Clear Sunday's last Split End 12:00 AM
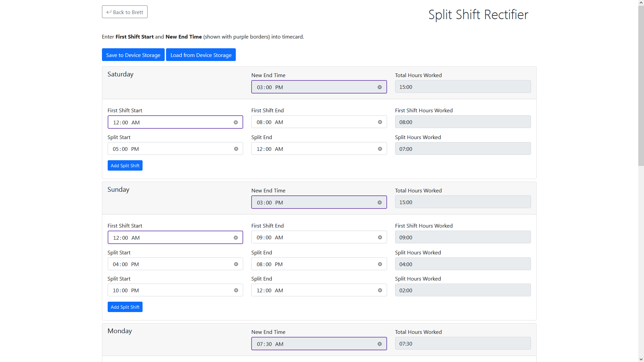The image size is (644, 362). point(380,290)
